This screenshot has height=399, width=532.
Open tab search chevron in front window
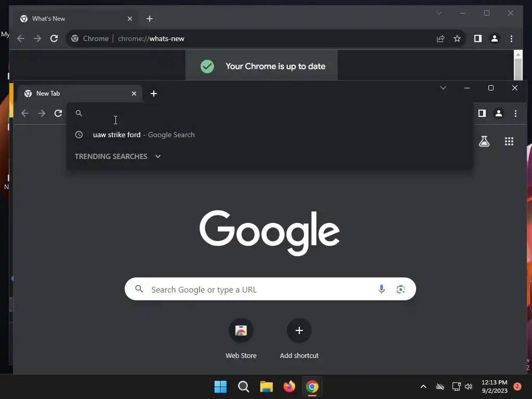443,88
